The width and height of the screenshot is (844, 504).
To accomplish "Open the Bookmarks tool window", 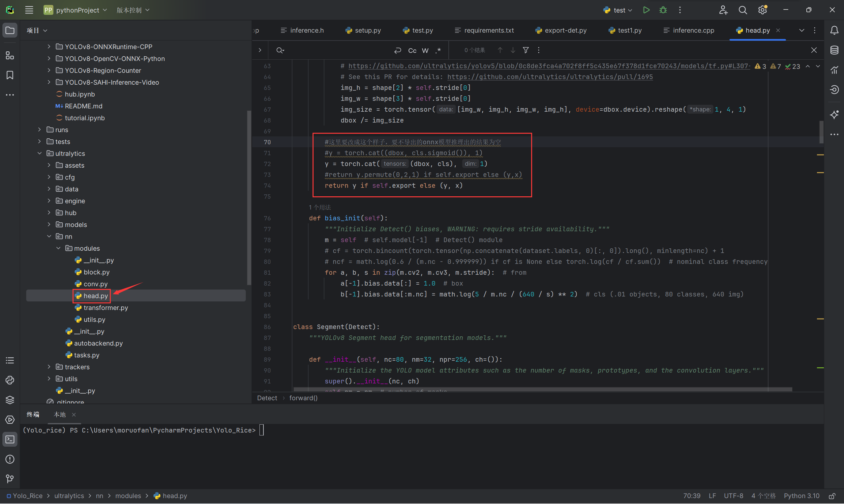I will (10, 75).
